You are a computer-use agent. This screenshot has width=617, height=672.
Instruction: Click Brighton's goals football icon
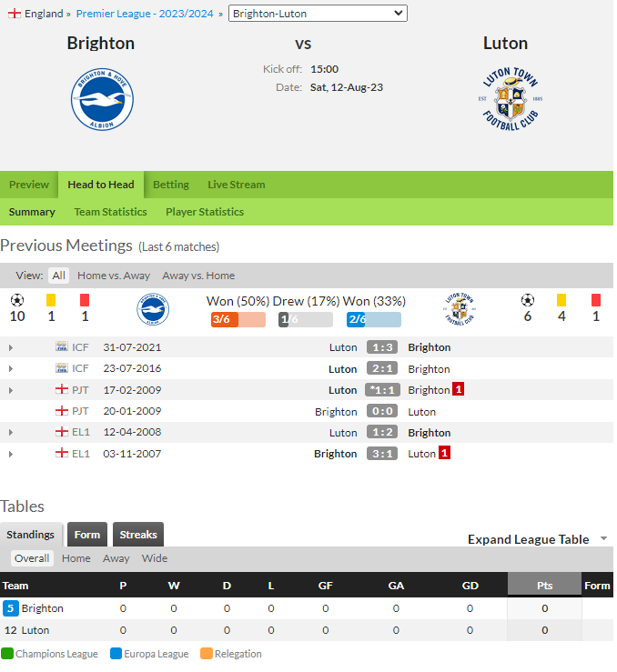(x=17, y=299)
